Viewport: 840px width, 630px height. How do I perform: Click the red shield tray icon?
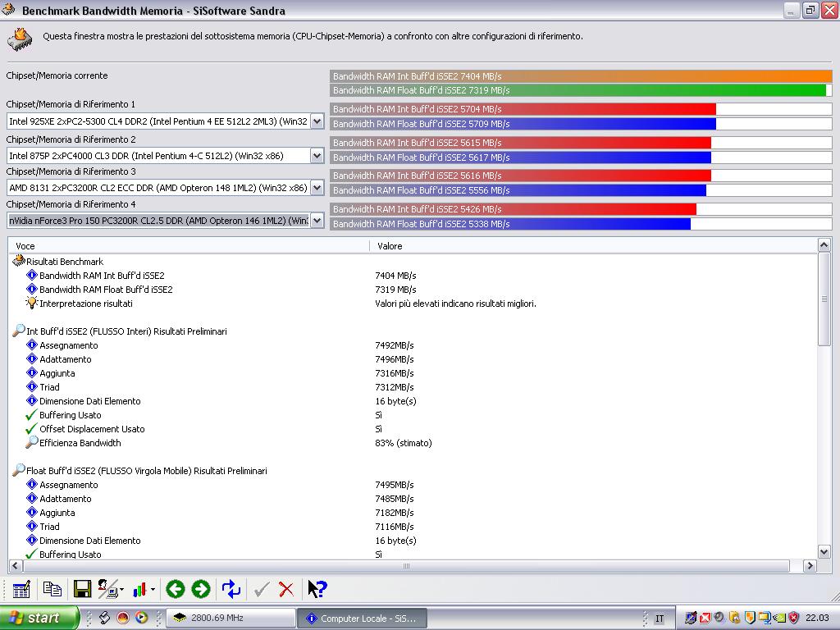click(x=794, y=618)
